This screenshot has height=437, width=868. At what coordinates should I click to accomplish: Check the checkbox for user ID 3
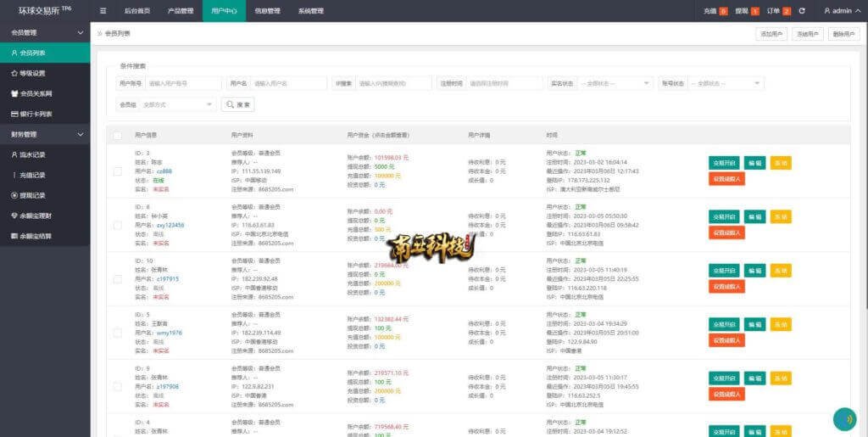tap(117, 169)
